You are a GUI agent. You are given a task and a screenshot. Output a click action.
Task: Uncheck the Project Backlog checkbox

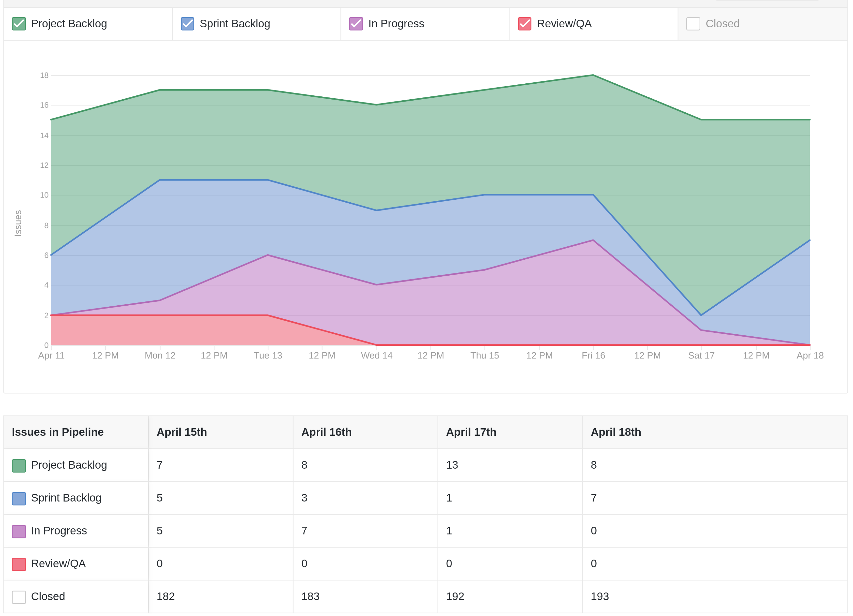click(x=19, y=24)
